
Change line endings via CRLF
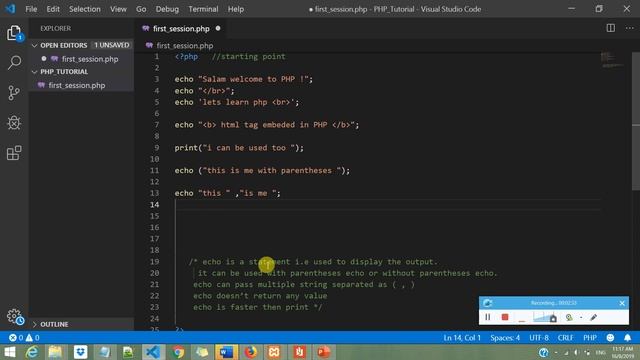coord(565,338)
